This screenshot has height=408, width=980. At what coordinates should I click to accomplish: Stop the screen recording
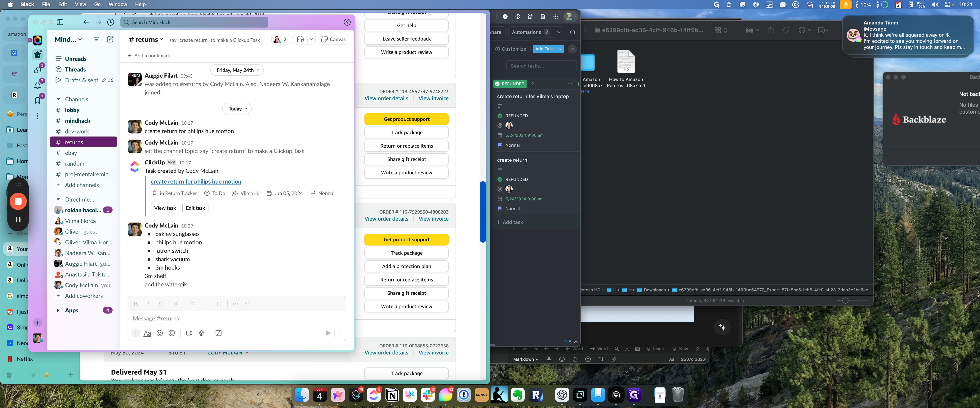point(18,201)
